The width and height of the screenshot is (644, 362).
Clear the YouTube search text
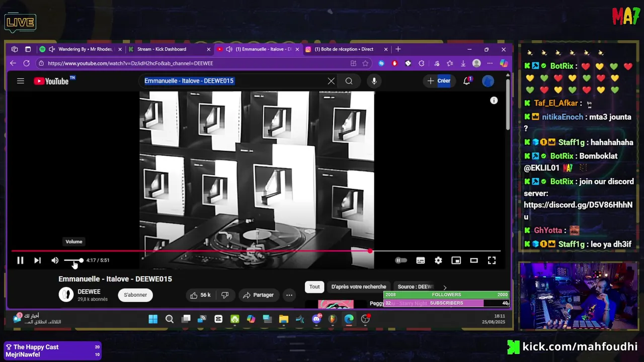click(331, 81)
